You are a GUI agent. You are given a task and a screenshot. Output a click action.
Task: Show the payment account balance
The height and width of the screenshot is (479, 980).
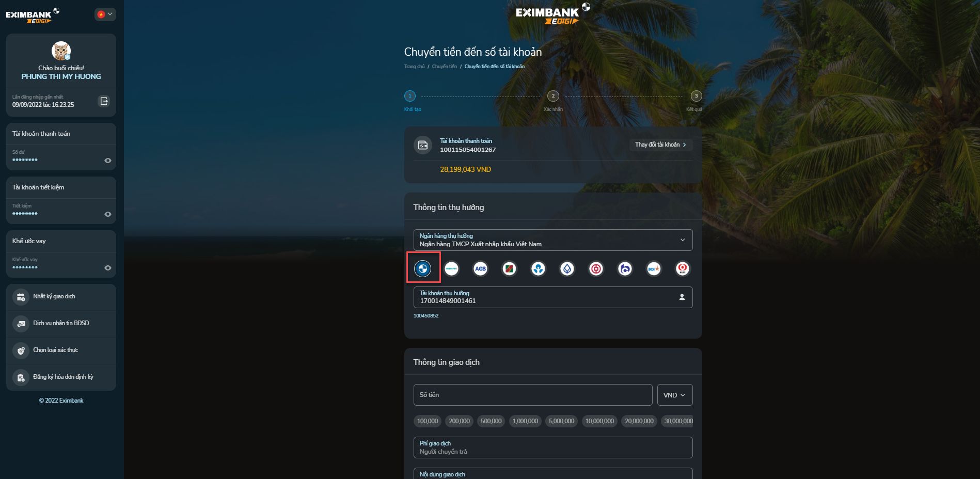coord(107,161)
